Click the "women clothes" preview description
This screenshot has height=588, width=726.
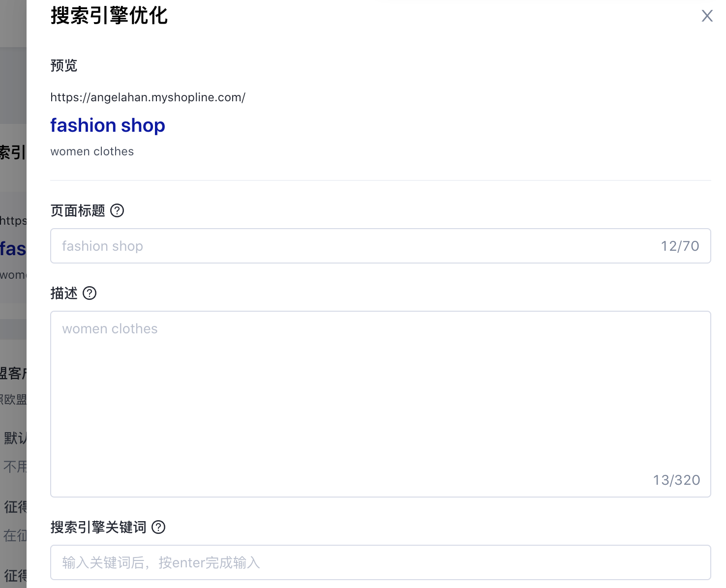coord(92,151)
